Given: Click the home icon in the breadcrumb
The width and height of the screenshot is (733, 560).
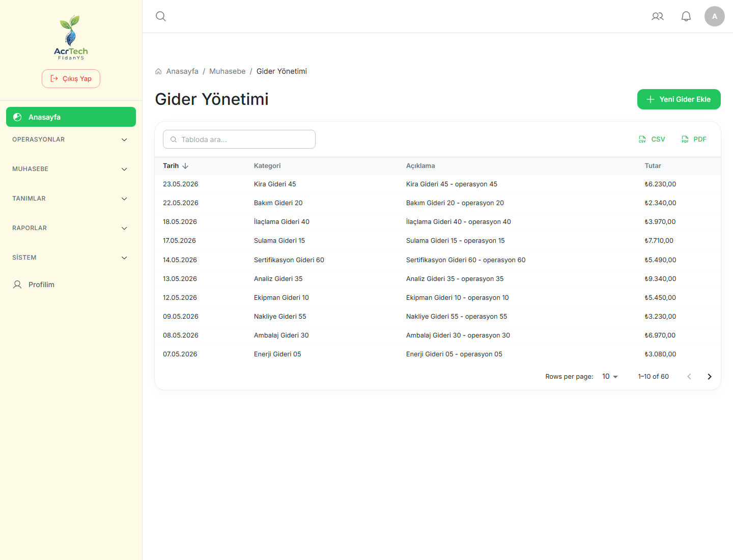Looking at the screenshot, I should 158,71.
